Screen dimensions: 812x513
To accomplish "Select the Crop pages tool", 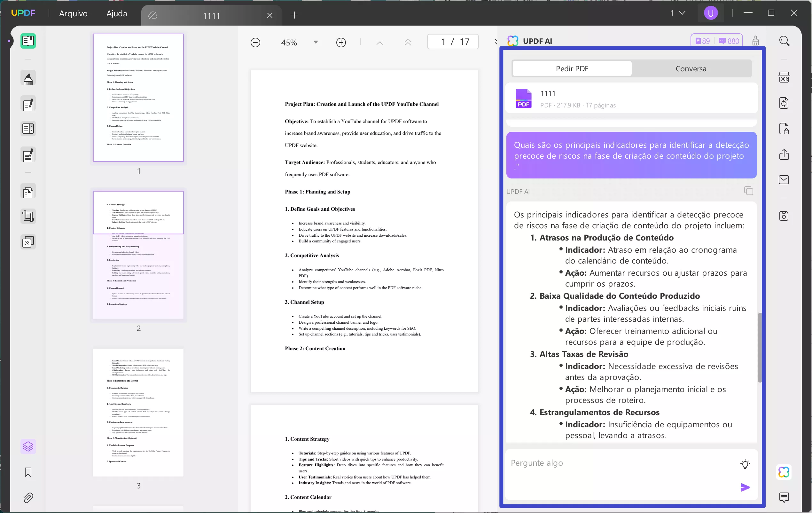I will coord(28,216).
